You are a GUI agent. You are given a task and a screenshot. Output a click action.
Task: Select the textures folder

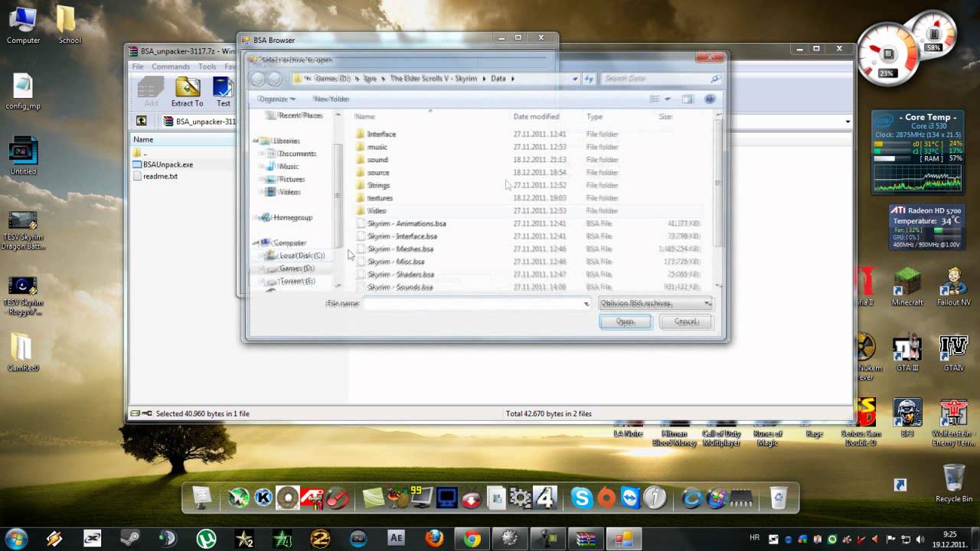pos(380,198)
